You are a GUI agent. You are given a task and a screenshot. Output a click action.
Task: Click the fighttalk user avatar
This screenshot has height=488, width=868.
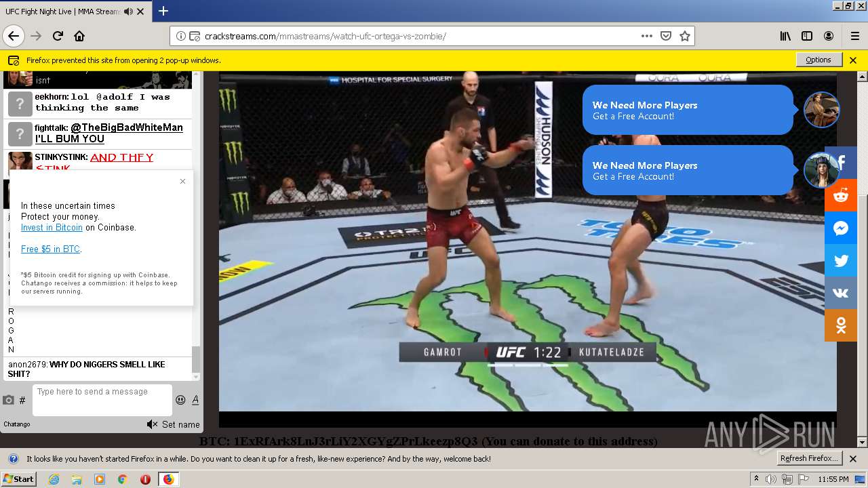point(20,134)
